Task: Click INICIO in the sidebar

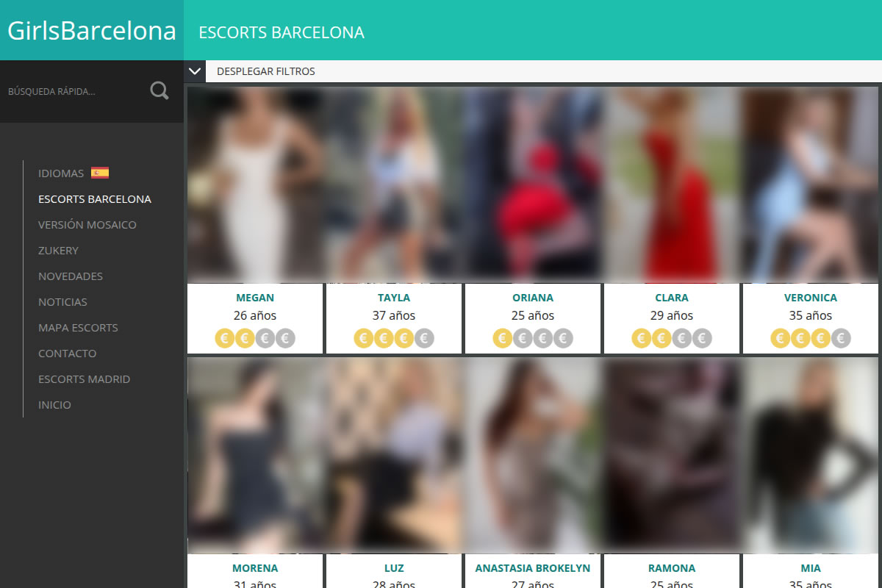Action: (54, 404)
